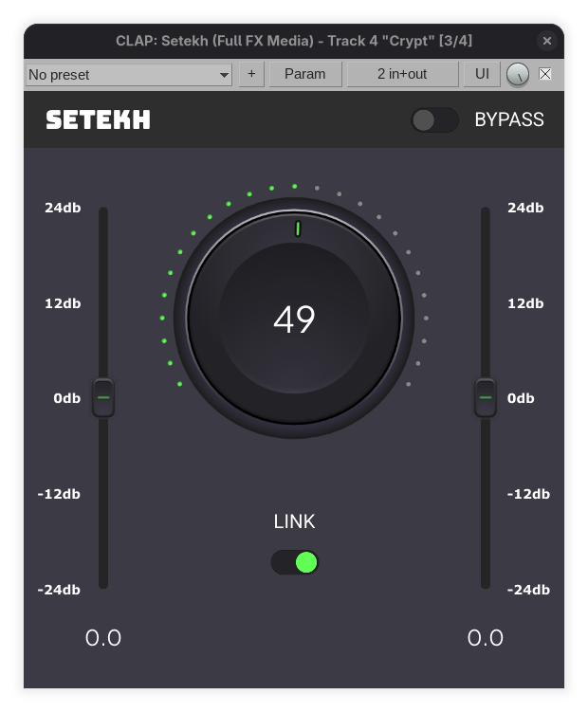Viewport: 588px width, 712px height.
Task: Click the large central knob showing 49
Action: tap(294, 318)
